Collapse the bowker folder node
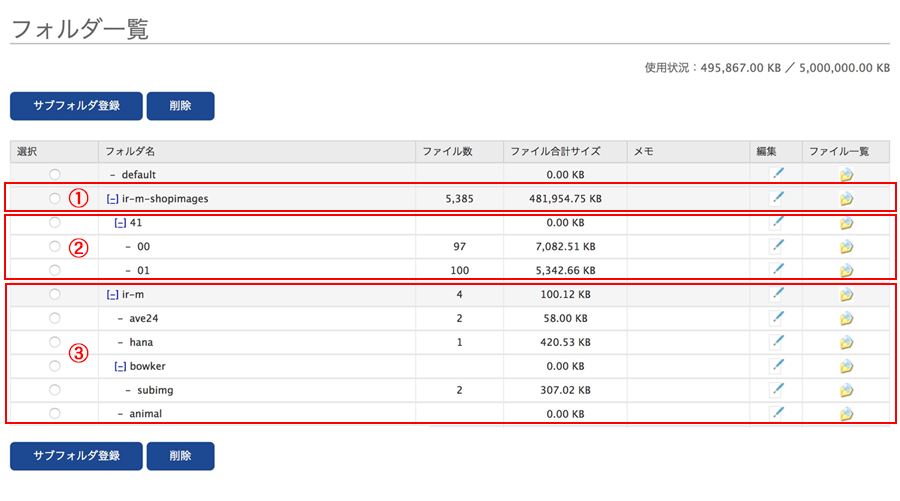The width and height of the screenshot is (900, 501). tap(120, 366)
